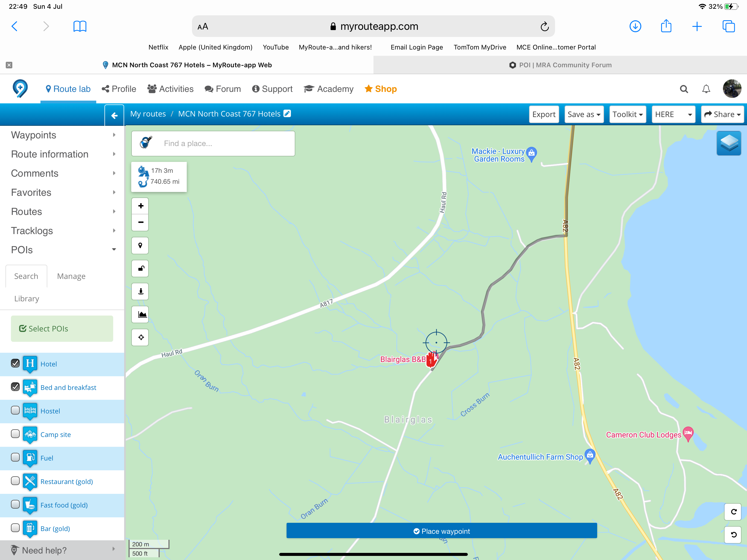Expand the Waypoints section
Screen dimensions: 747x560
tap(62, 135)
